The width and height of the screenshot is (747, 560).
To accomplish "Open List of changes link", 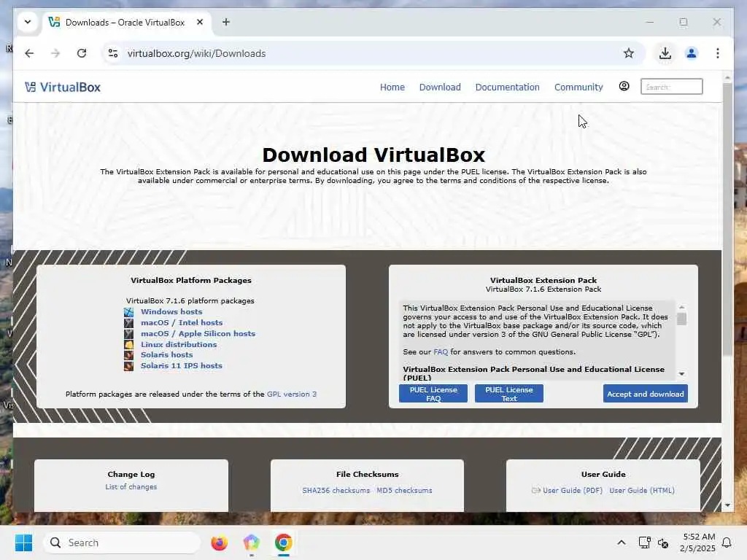I will pyautogui.click(x=131, y=486).
